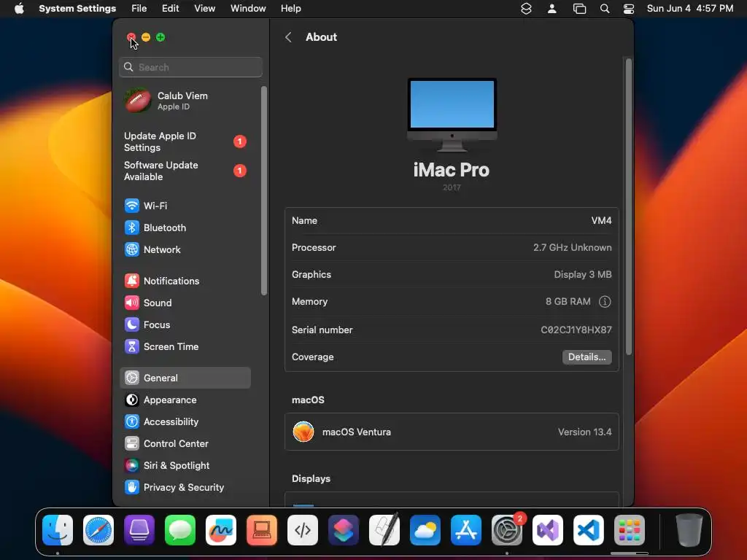
Task: Click the date and time clock
Action: pyautogui.click(x=690, y=9)
